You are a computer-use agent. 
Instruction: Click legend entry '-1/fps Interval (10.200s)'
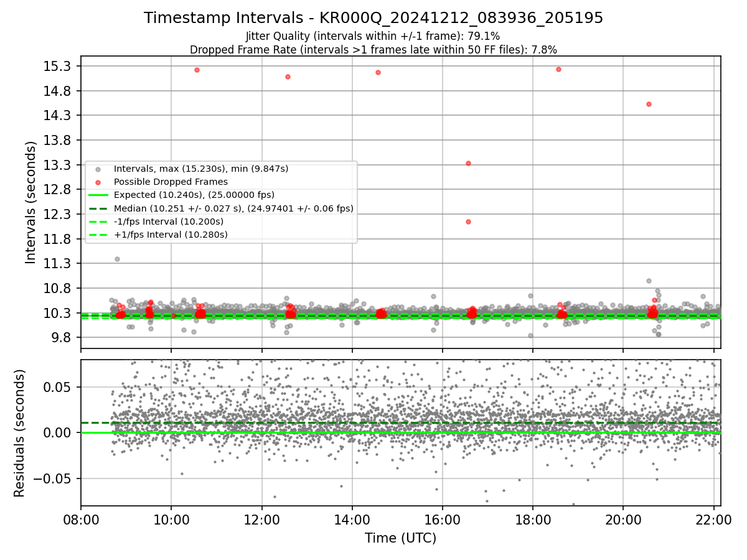(169, 222)
